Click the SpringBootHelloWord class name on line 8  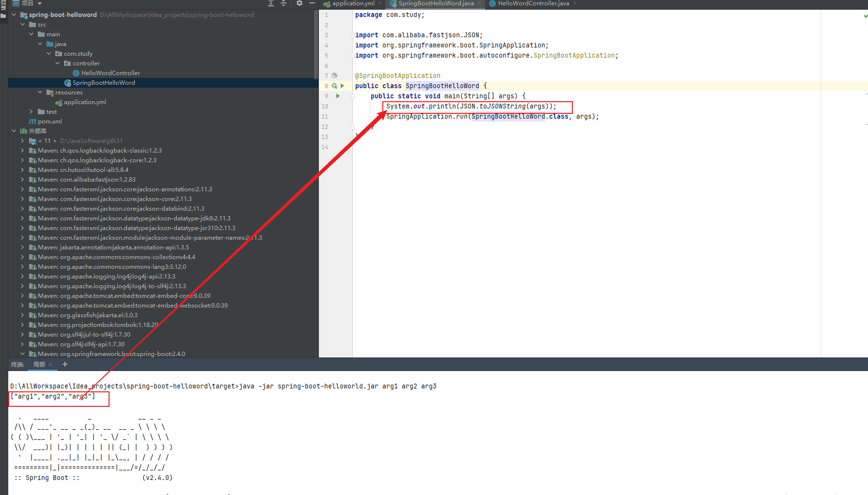[442, 86]
